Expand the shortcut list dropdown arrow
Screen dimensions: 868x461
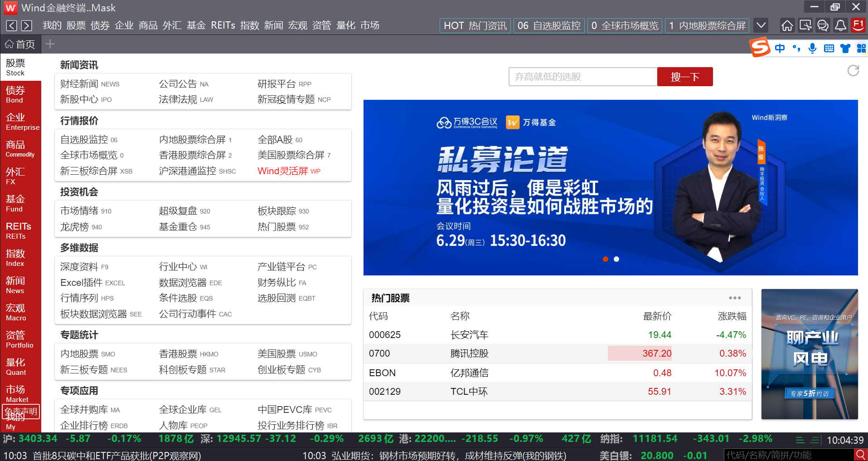click(x=761, y=25)
